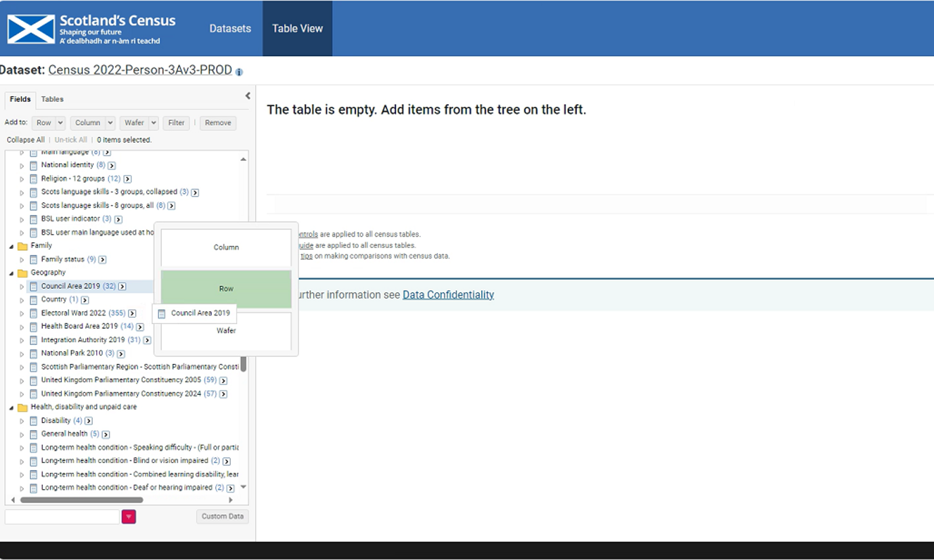Click arrow box next to Electoral Ward 2022
The height and width of the screenshot is (560, 934).
click(132, 313)
